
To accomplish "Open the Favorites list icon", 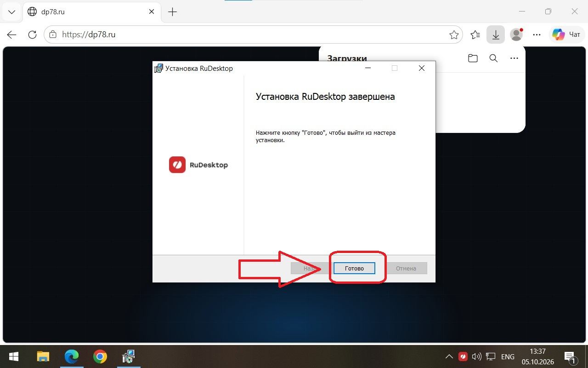I will (475, 34).
